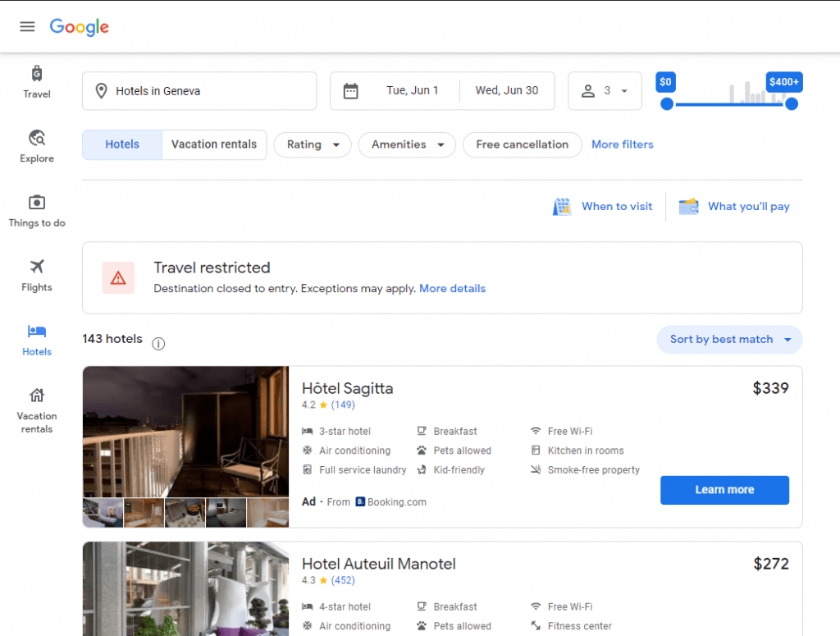Expand the Rating filter dropdown
This screenshot has width=840, height=636.
pyautogui.click(x=313, y=144)
